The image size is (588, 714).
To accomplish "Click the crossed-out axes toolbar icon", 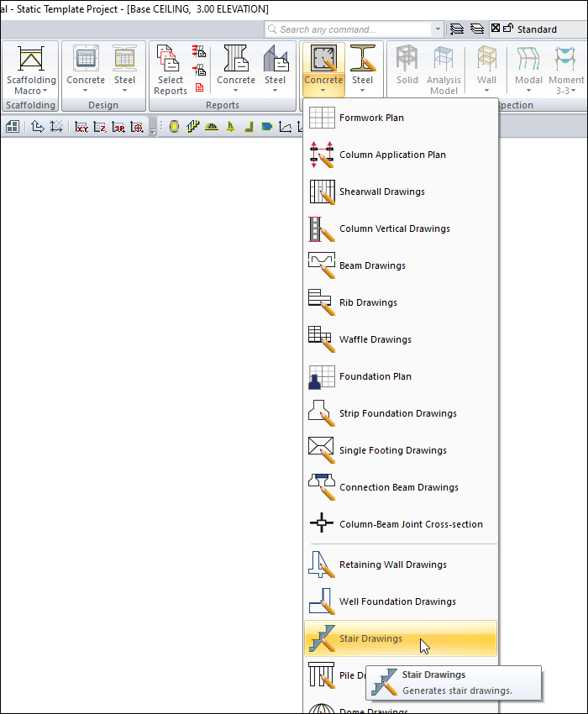I will 56,127.
